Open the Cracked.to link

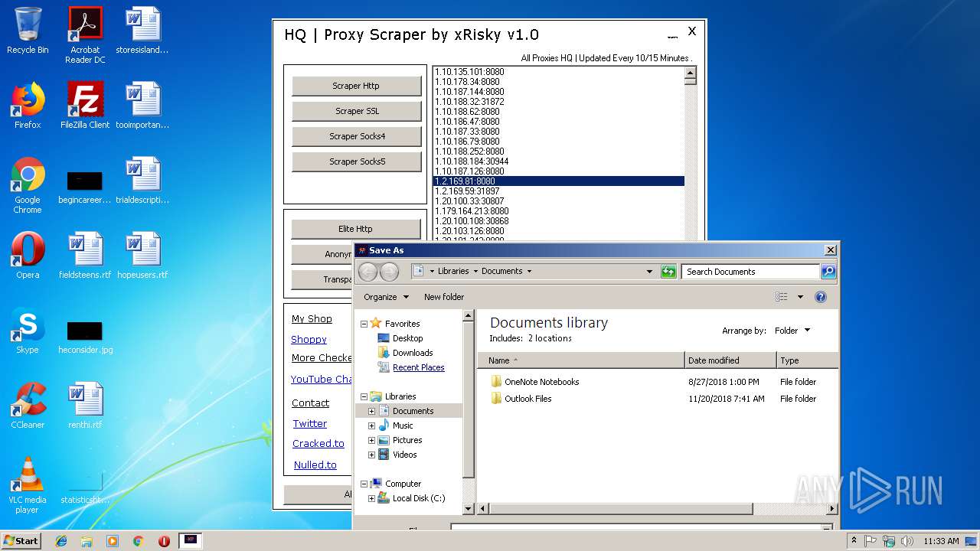[x=318, y=444]
